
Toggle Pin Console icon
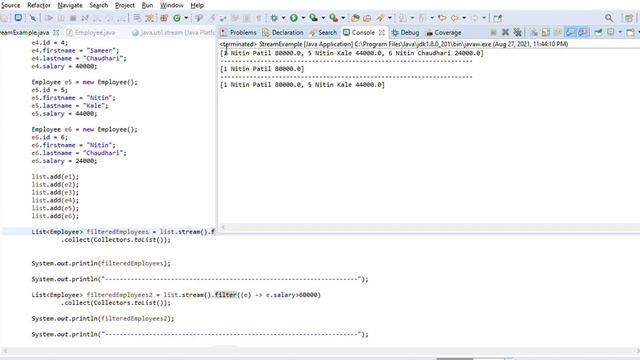coord(598,32)
